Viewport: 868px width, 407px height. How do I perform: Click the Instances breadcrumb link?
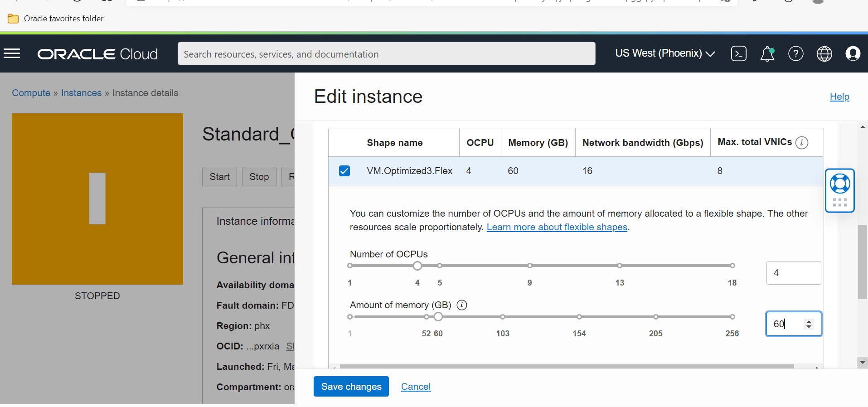(82, 93)
